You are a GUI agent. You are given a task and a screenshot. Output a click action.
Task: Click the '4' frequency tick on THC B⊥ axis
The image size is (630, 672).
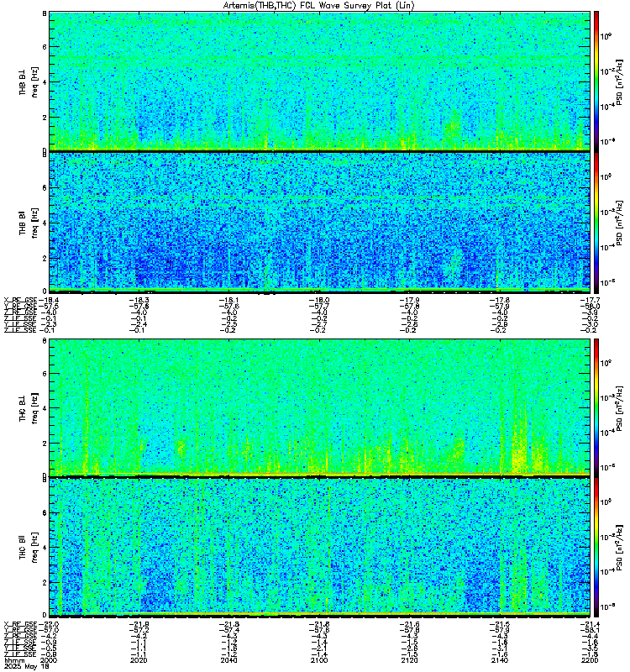(x=45, y=408)
